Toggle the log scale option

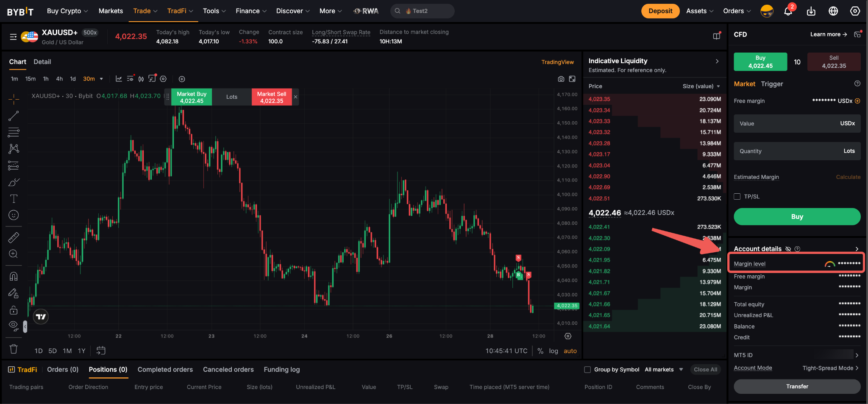point(554,351)
